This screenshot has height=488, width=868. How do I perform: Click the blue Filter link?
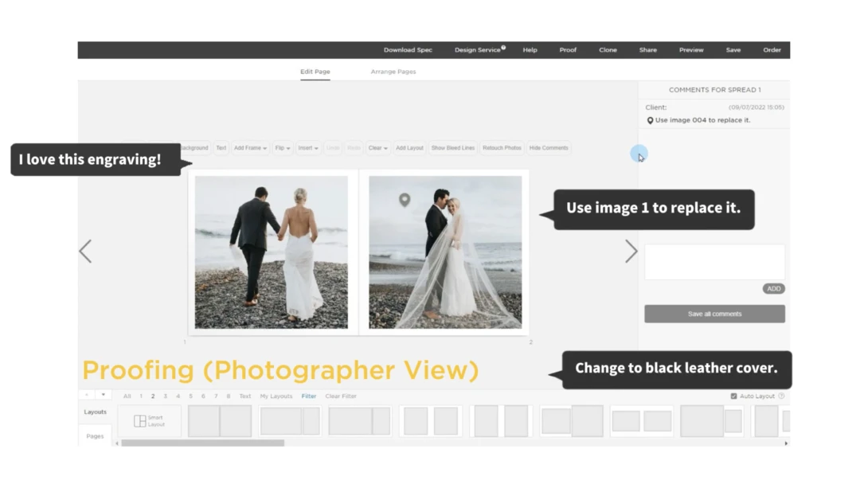coord(309,396)
